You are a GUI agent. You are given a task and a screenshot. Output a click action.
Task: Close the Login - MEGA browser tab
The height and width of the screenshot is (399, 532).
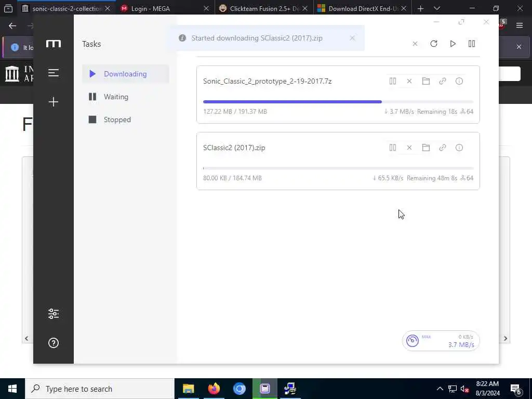pyautogui.click(x=206, y=8)
